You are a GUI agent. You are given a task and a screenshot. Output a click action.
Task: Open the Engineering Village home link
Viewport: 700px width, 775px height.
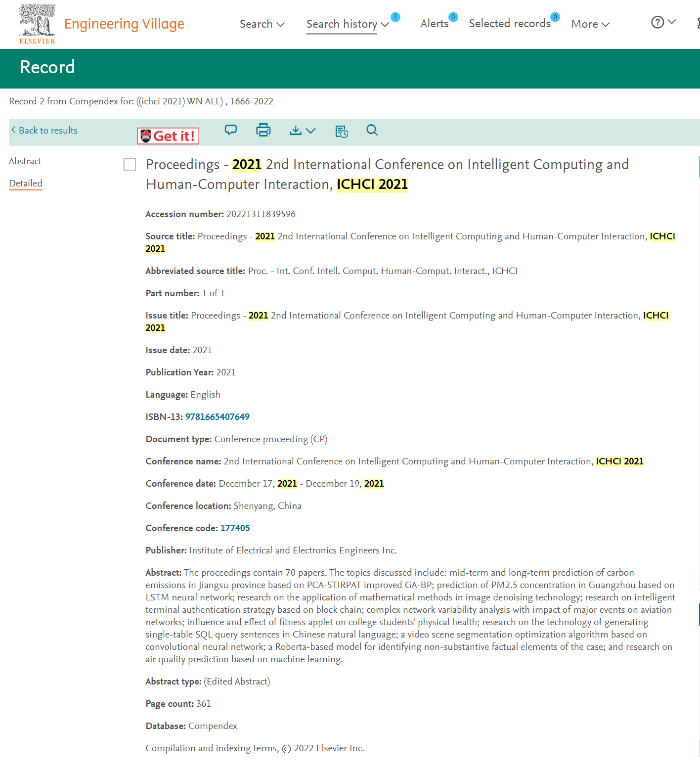(x=124, y=24)
